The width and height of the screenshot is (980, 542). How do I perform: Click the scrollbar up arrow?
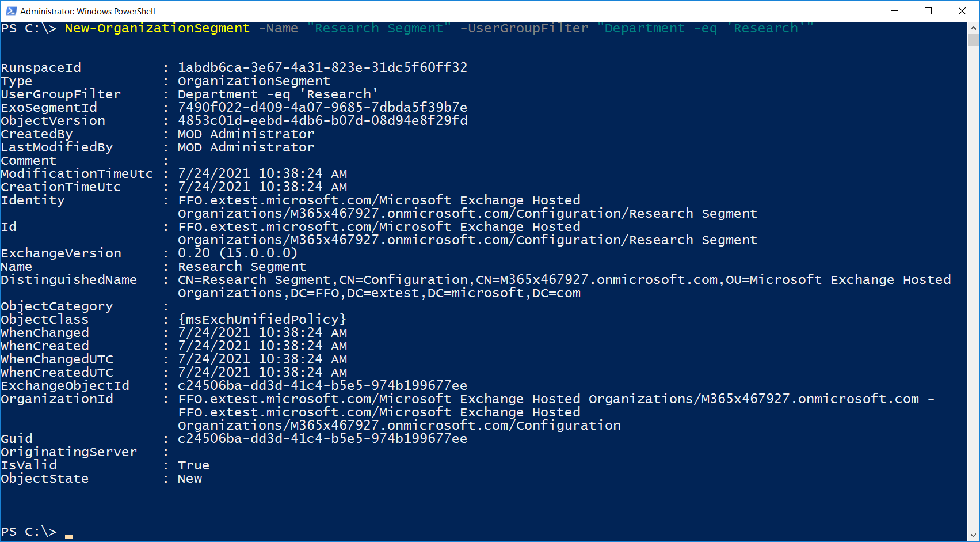[x=974, y=28]
